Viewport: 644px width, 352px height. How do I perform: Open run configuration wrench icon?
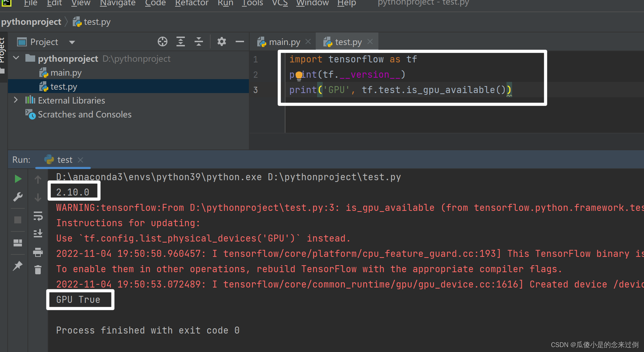tap(18, 197)
